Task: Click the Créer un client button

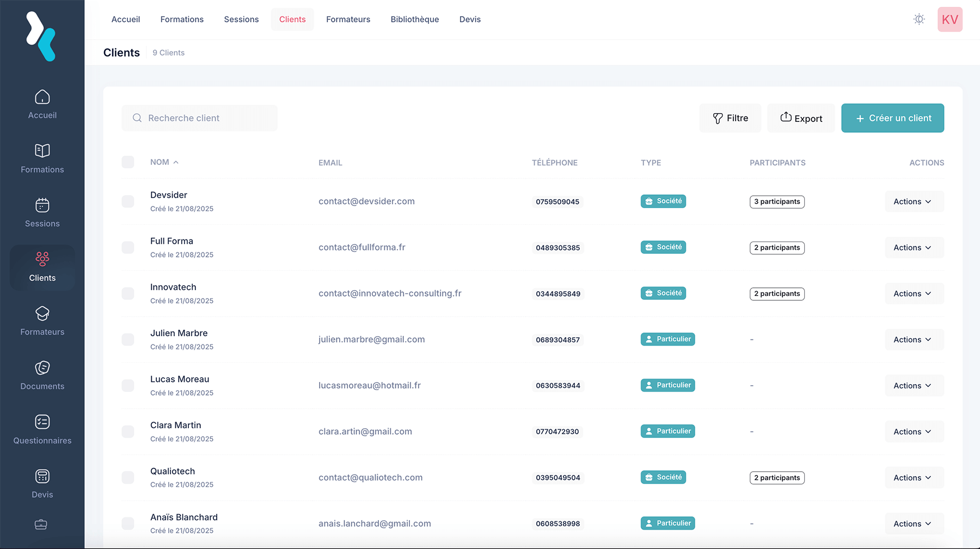Action: 892,118
